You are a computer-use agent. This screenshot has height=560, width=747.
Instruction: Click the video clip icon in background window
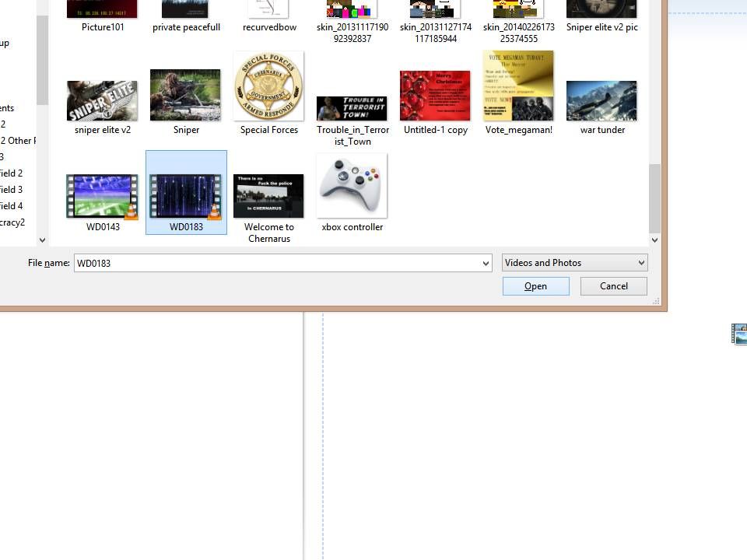(x=739, y=334)
